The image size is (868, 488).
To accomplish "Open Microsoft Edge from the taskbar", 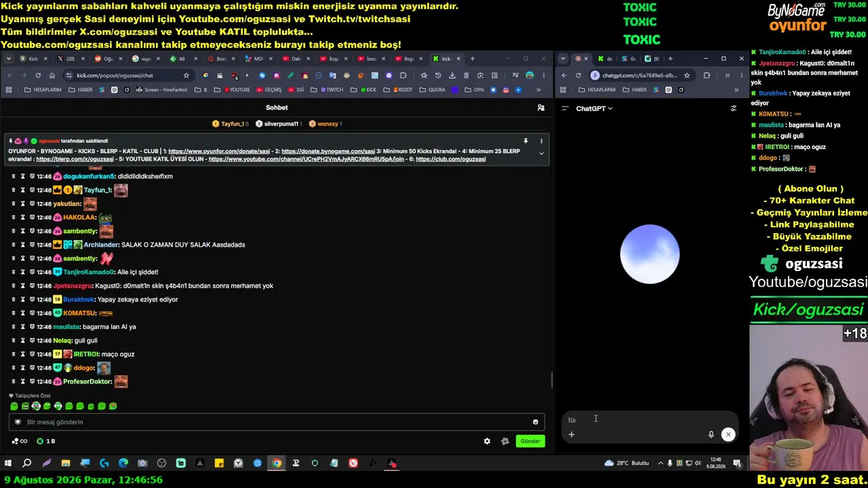I will point(123,464).
